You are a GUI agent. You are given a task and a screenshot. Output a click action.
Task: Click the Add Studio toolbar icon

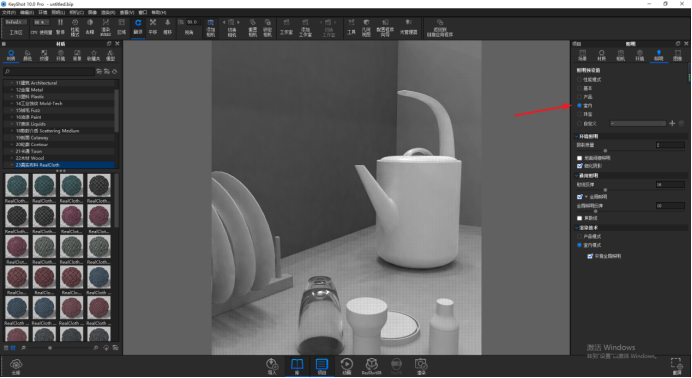click(x=305, y=22)
